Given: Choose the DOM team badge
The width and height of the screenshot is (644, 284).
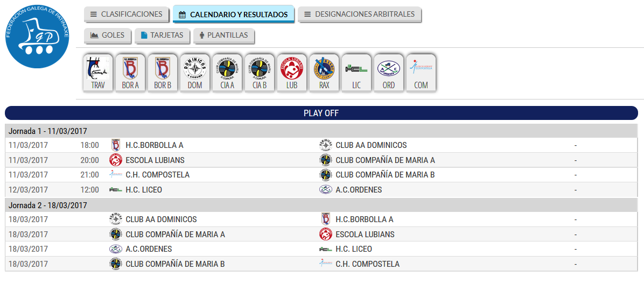Looking at the screenshot, I should (195, 73).
